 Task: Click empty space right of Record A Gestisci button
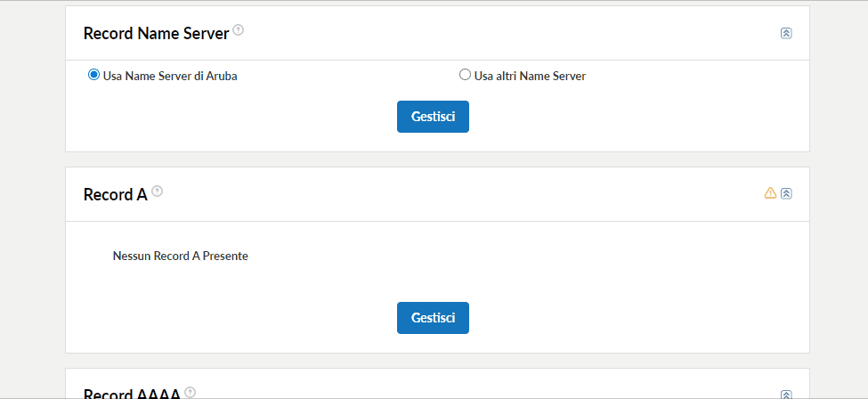[623, 318]
